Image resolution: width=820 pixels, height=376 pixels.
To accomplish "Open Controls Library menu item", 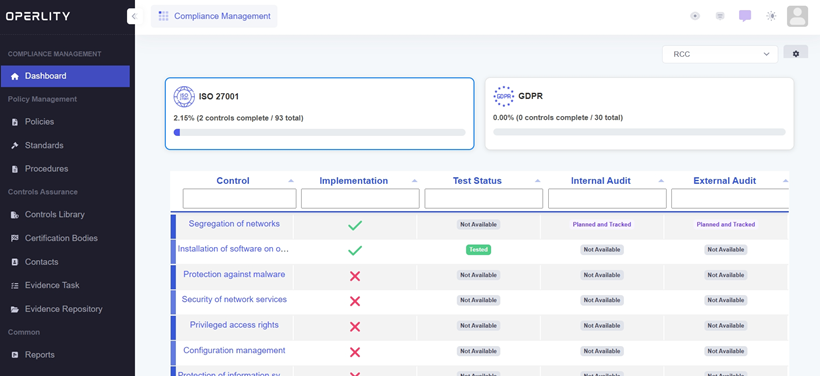I will [54, 214].
